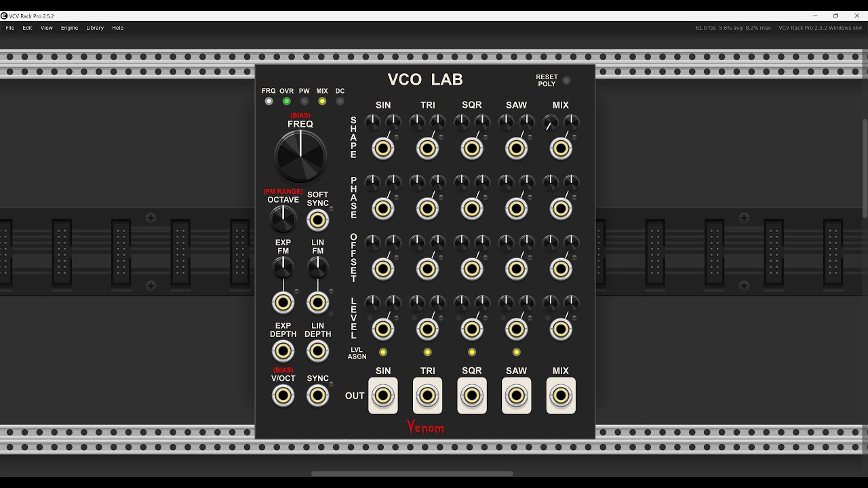Toggle the FRQ mode LED button
The width and height of the screenshot is (868, 488).
269,101
